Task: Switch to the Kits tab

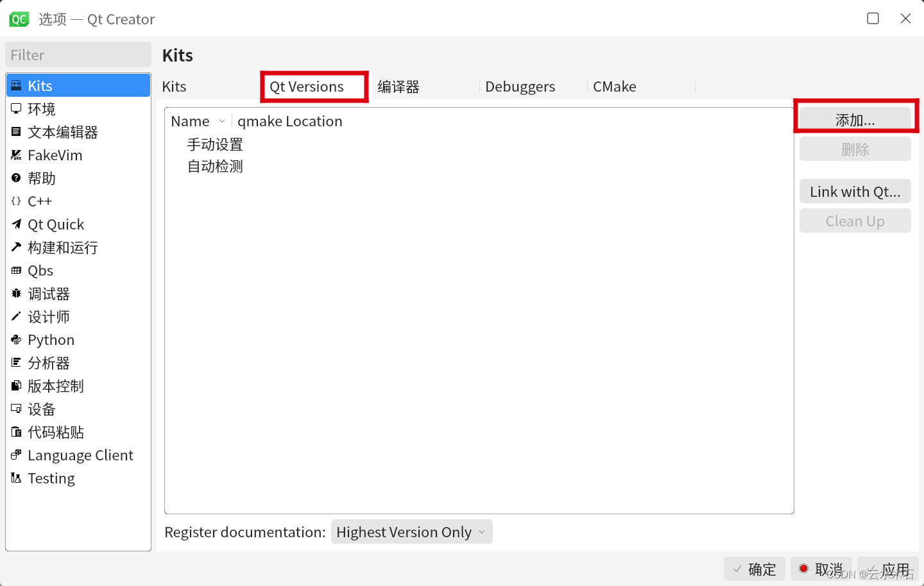Action: [x=175, y=87]
